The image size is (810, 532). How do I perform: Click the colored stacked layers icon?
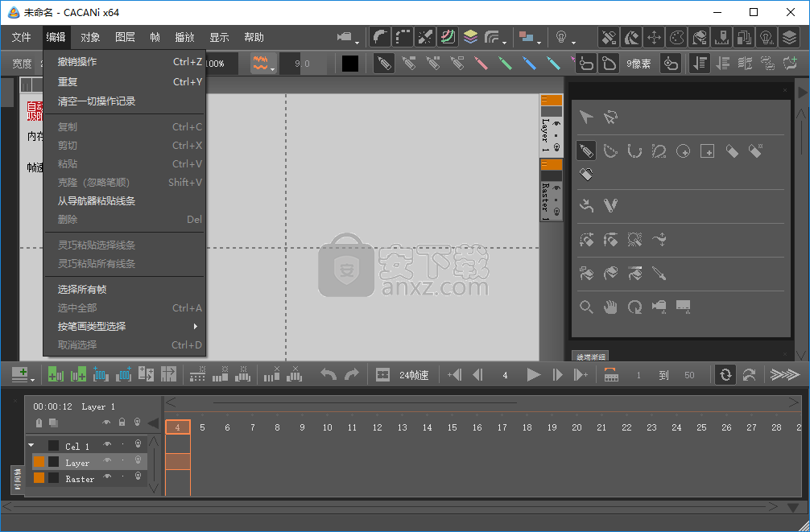point(470,37)
